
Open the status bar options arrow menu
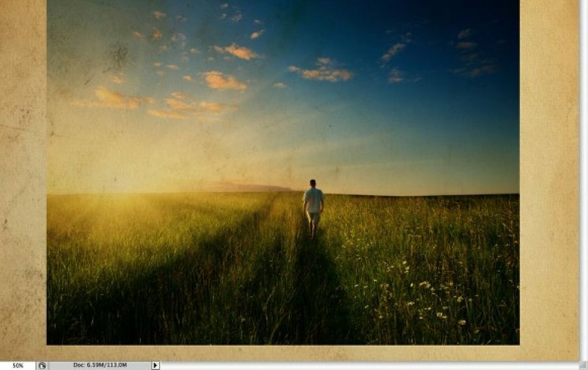click(155, 365)
